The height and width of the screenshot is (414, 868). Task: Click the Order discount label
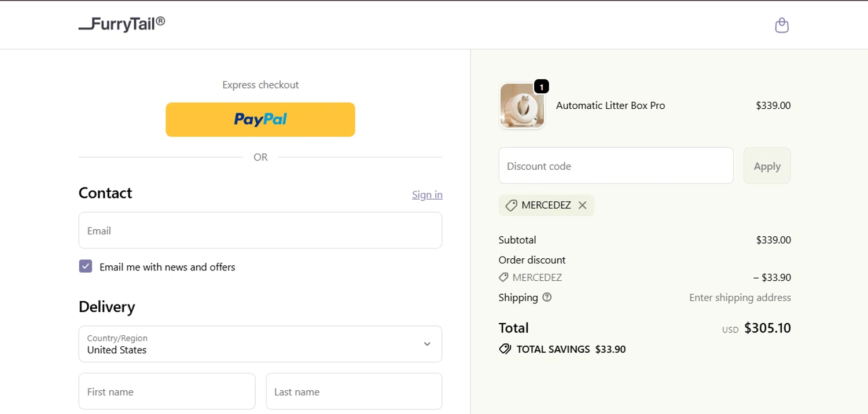[532, 260]
